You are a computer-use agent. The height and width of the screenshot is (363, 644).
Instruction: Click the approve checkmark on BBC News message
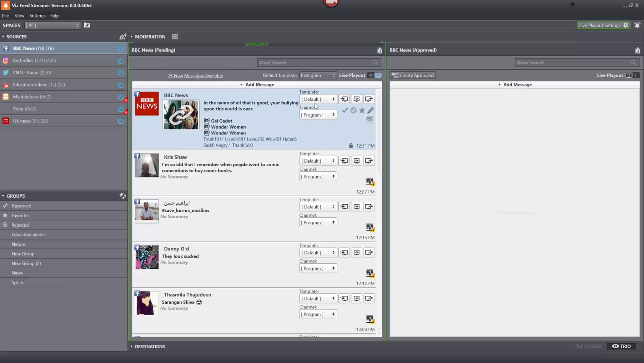coord(345,110)
